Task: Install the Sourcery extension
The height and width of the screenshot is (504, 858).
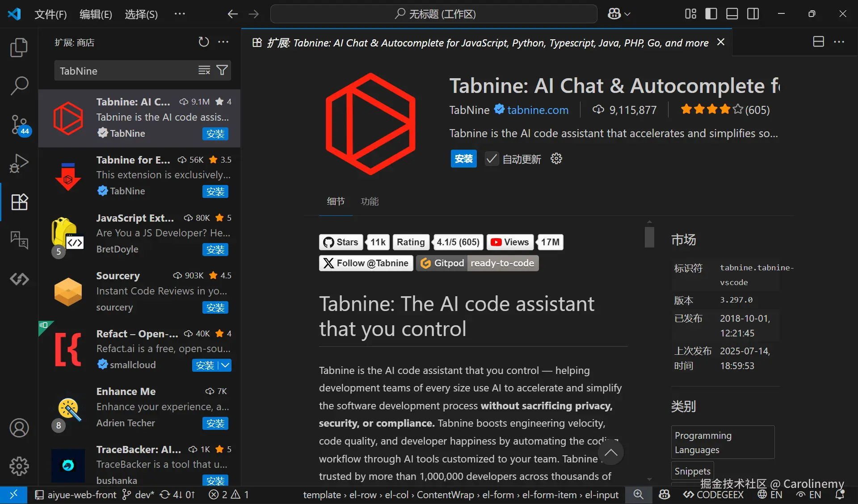Action: [x=215, y=307]
